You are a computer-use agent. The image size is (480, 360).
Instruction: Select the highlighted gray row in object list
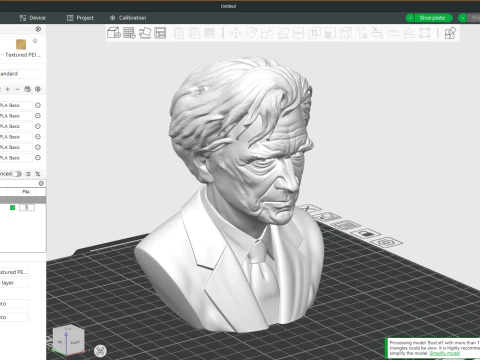click(23, 200)
